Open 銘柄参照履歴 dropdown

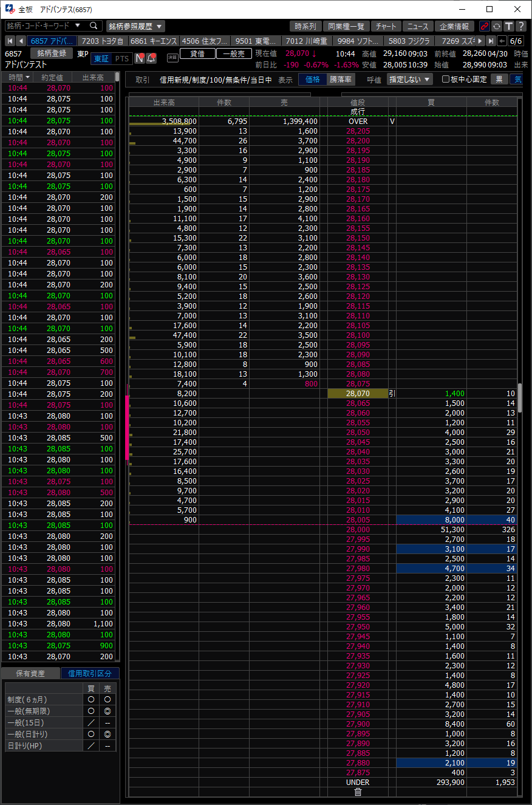click(x=135, y=26)
